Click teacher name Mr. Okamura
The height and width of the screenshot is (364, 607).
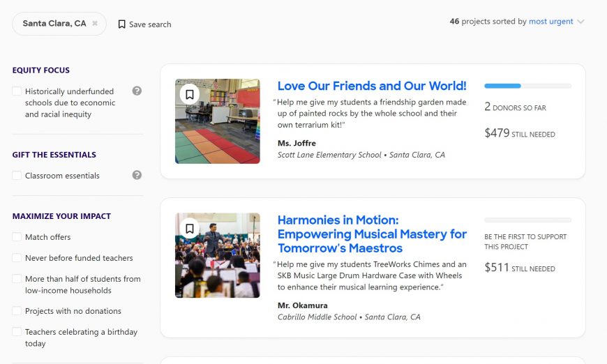[x=302, y=305]
